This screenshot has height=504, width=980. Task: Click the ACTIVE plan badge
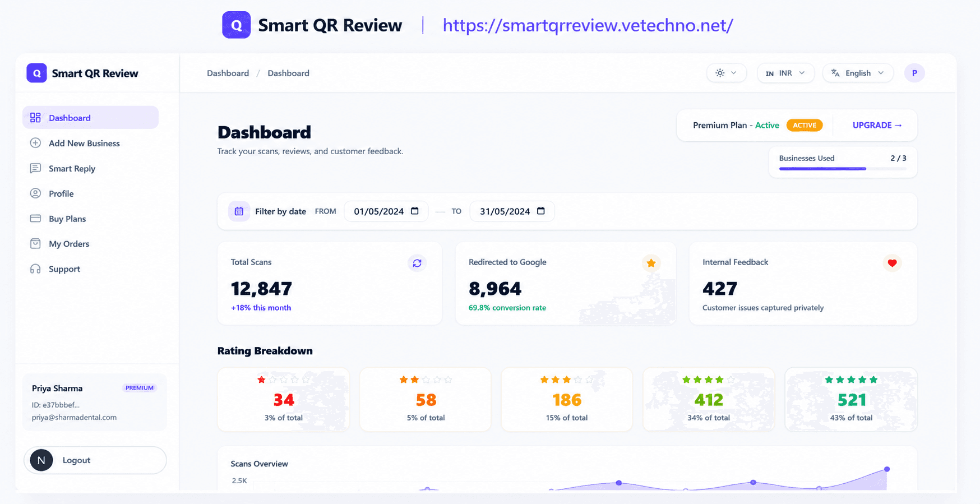(x=804, y=125)
